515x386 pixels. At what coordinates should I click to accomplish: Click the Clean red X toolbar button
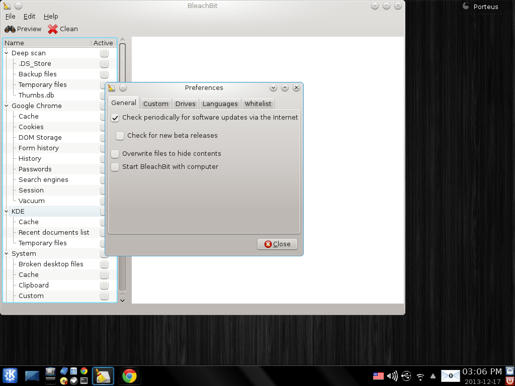(63, 29)
